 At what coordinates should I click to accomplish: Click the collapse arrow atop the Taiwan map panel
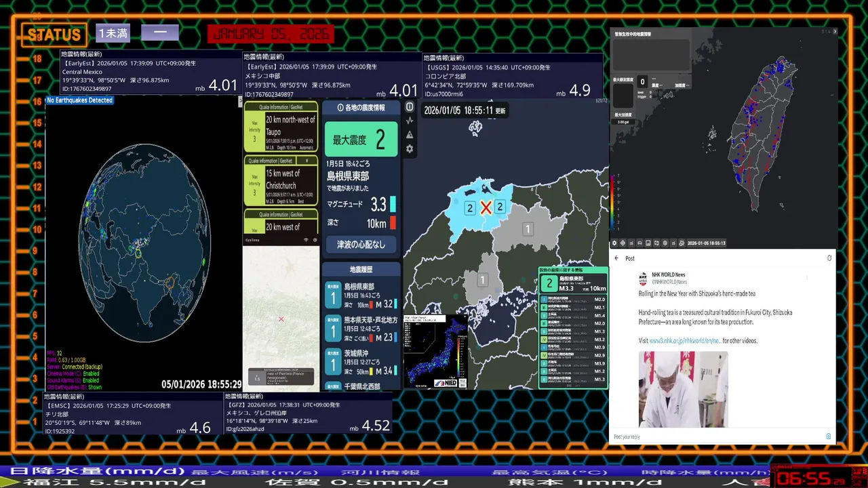(835, 31)
